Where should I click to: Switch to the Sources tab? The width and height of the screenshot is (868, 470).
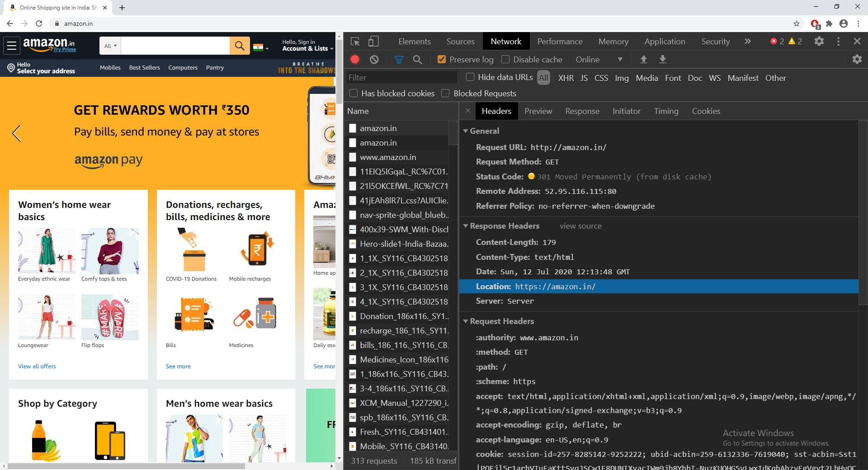point(460,42)
